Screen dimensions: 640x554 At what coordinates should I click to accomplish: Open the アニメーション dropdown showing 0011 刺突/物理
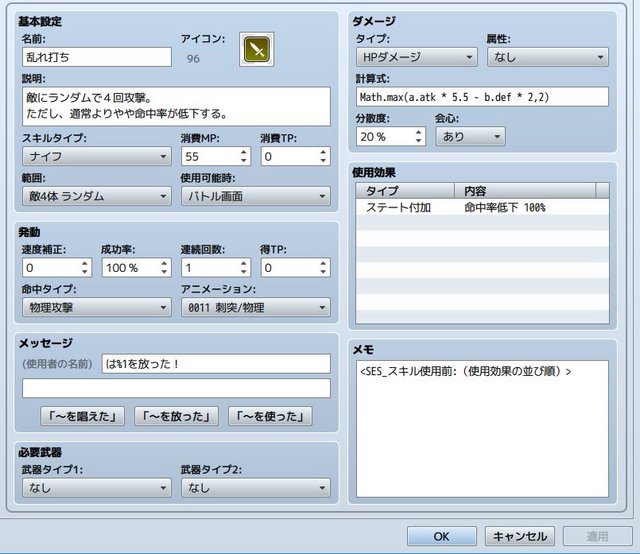(256, 307)
